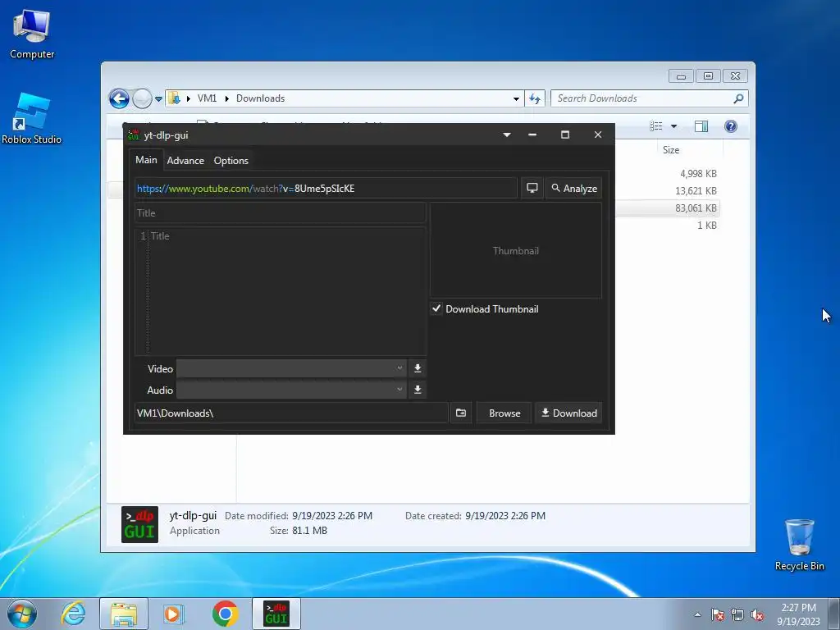The height and width of the screenshot is (630, 840).
Task: Refresh the Downloads folder view
Action: point(535,98)
